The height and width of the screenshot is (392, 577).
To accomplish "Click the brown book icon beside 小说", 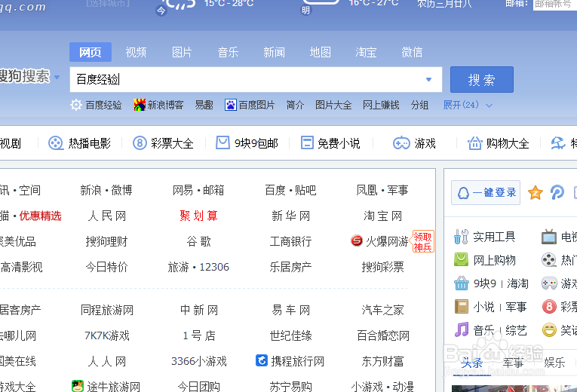I will (461, 306).
